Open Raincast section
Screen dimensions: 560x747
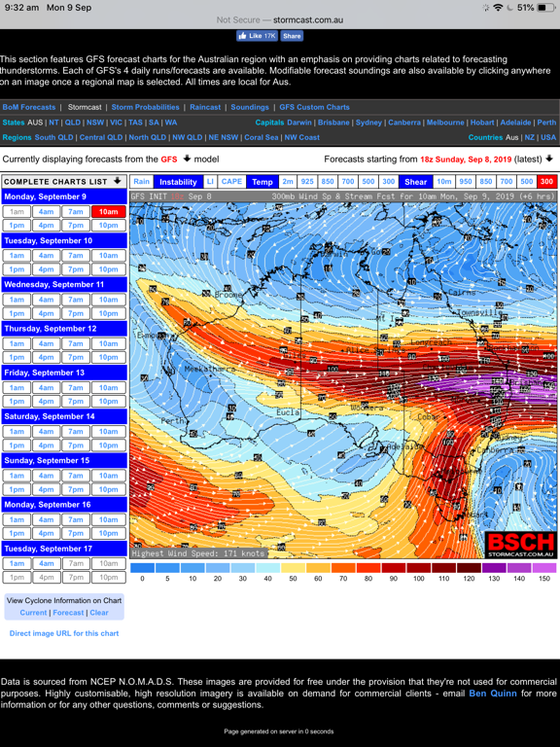click(x=205, y=107)
